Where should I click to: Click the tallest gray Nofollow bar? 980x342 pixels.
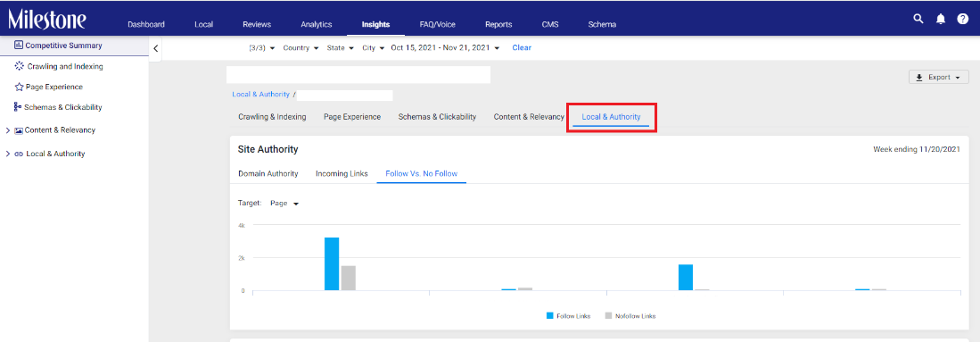click(348, 278)
